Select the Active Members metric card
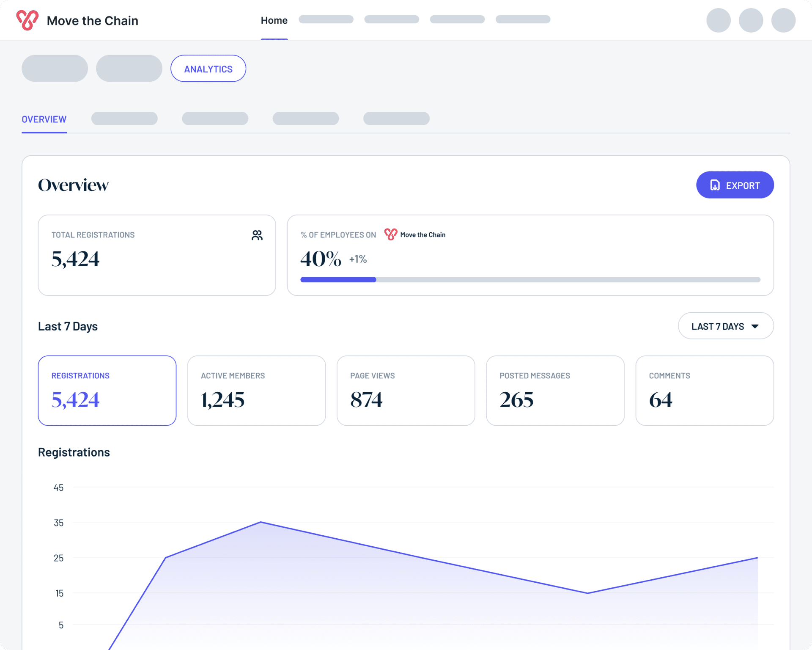Viewport: 812px width, 650px height. (x=256, y=391)
